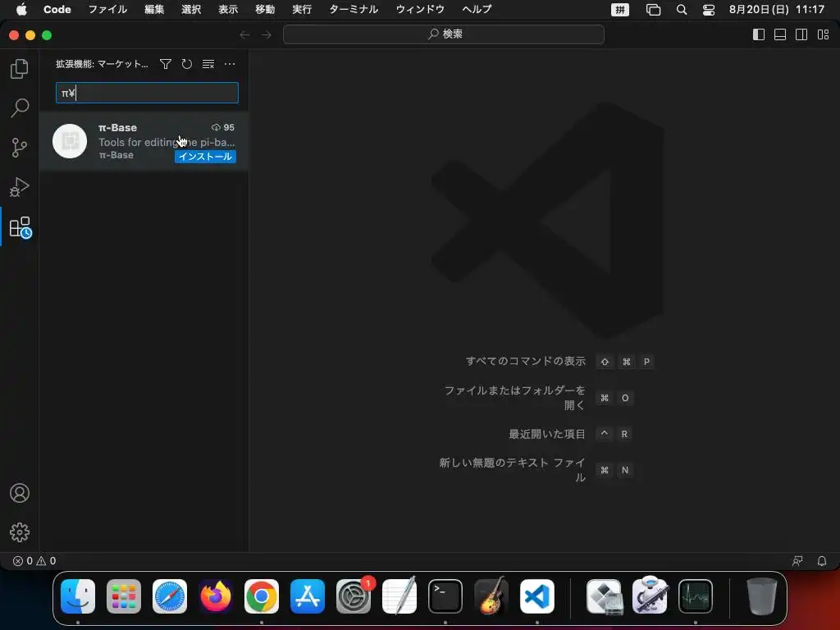The height and width of the screenshot is (630, 840).
Task: Click the π-Base download count 95
Action: (223, 127)
